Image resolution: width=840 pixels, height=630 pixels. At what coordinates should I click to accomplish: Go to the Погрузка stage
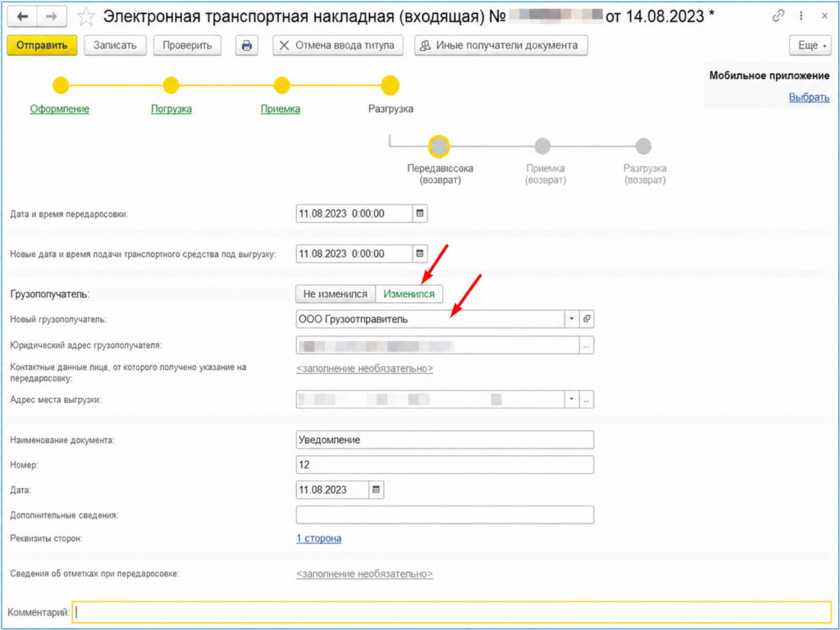click(171, 109)
